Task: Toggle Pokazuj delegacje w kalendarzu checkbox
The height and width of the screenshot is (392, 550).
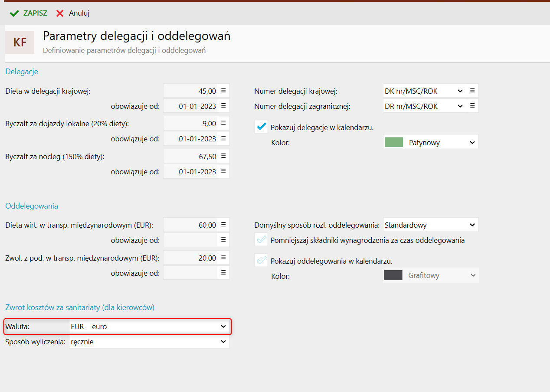Action: click(x=261, y=127)
